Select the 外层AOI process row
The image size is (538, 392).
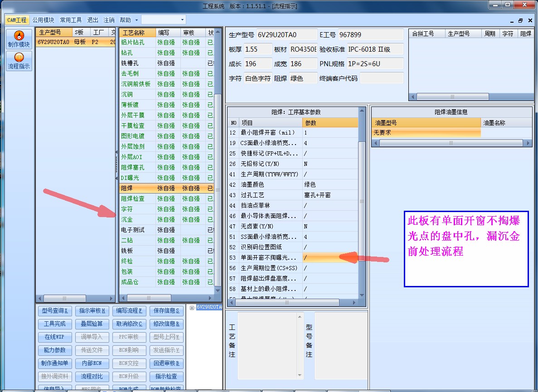tap(167, 157)
